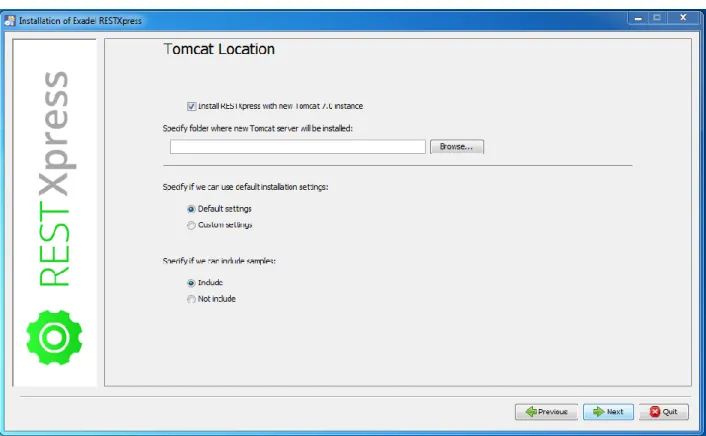
Task: Proceed with the Next button
Action: coord(608,412)
